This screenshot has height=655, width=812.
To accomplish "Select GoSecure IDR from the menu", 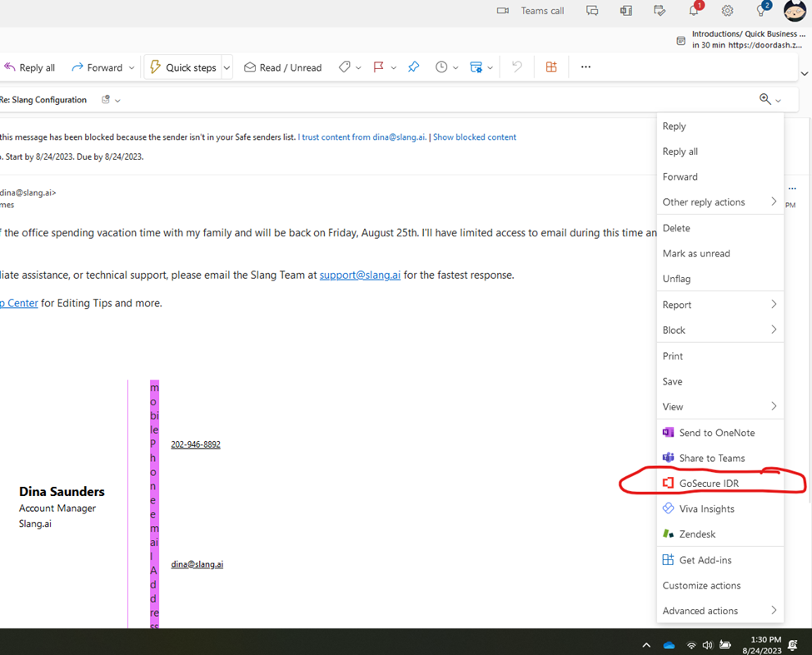I will click(x=709, y=483).
